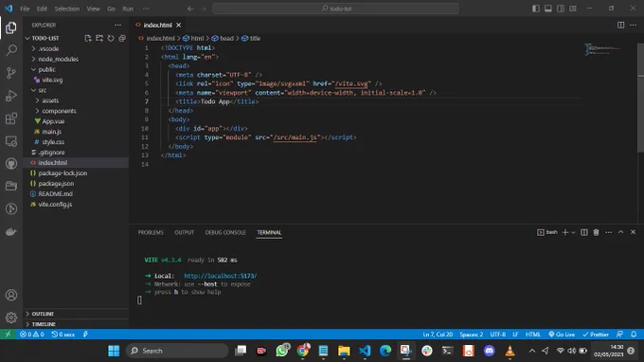644x362 pixels.
Task: Switch to the PROBLEMS tab
Action: pos(151,232)
